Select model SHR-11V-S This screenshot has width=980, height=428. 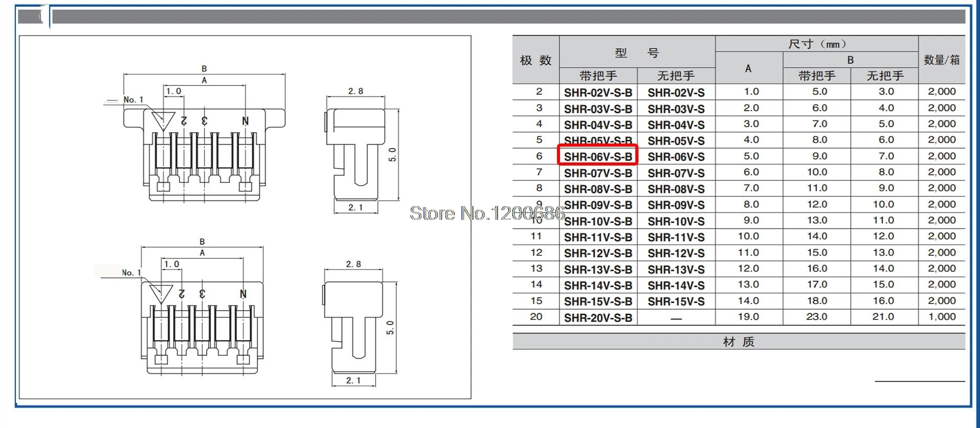676,237
